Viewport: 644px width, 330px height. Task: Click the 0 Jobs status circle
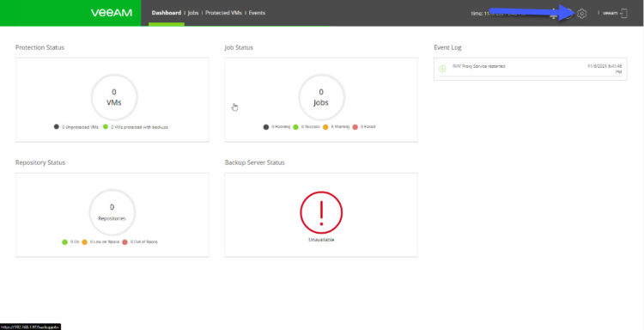coord(321,97)
